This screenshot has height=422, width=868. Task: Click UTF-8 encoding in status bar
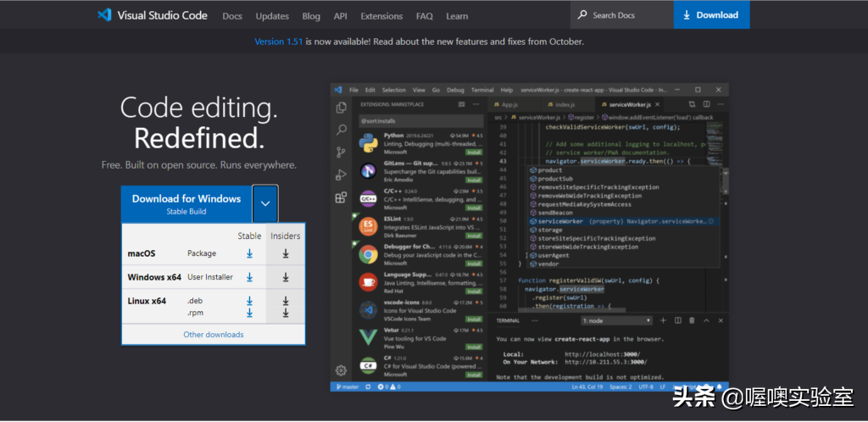click(x=645, y=386)
